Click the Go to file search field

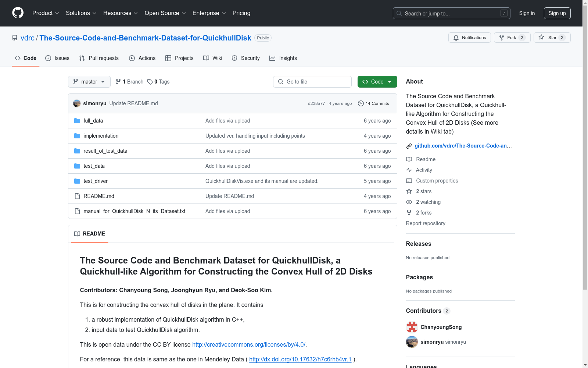(x=312, y=82)
